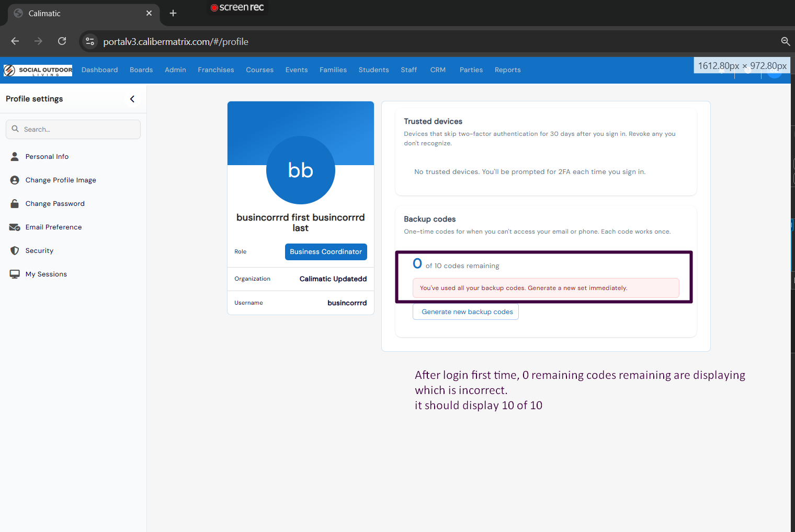
Task: Click the Social Outdoor Living logo
Action: 38,70
